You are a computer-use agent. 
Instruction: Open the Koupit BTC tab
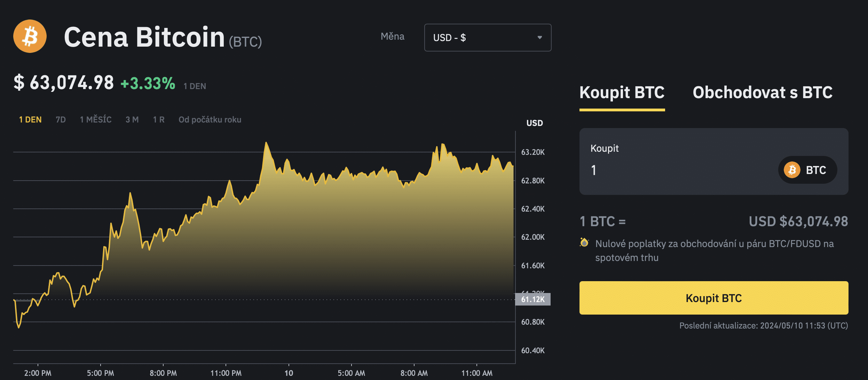click(622, 93)
